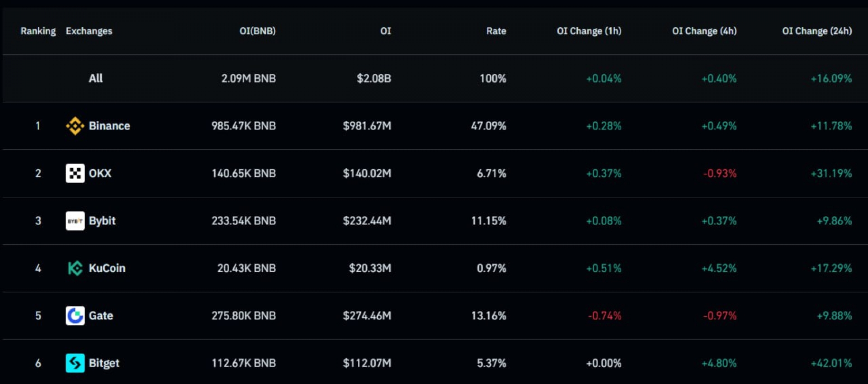868x384 pixels.
Task: Select the All exchanges summary row
Action: click(x=96, y=78)
